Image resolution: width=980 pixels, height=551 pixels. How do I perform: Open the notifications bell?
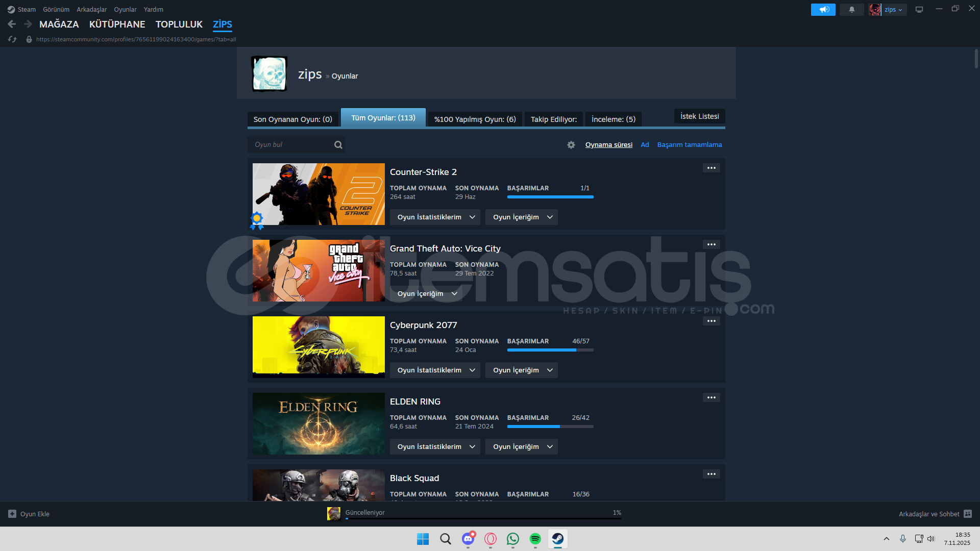(x=851, y=10)
